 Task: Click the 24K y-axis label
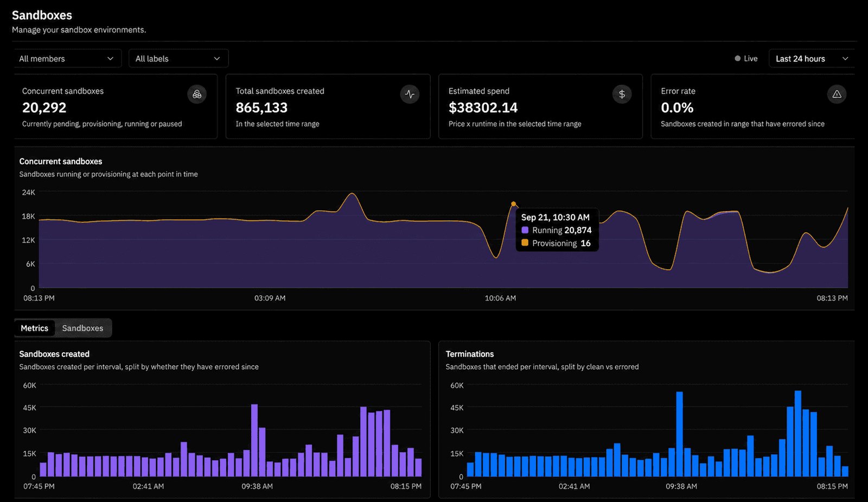point(28,192)
